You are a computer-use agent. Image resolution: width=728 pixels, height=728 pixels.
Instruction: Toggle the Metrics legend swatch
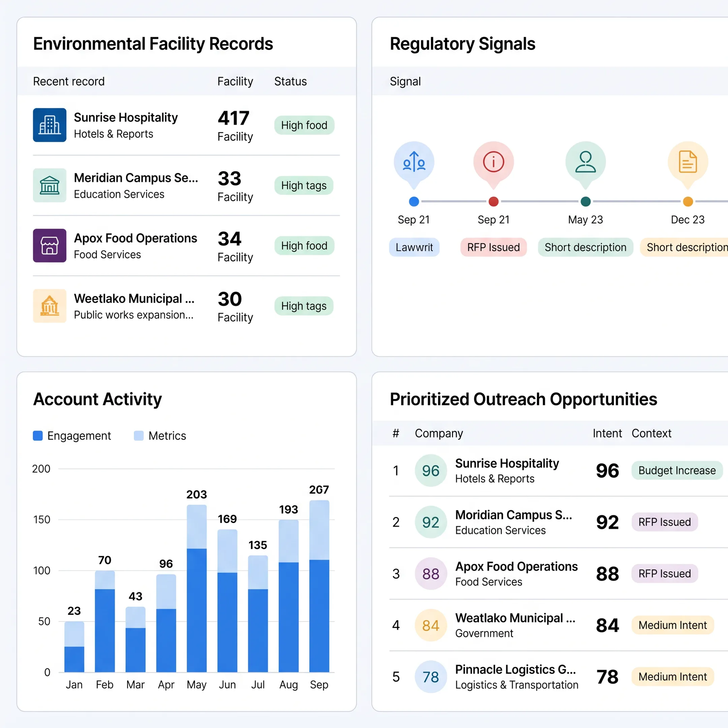[x=139, y=435]
